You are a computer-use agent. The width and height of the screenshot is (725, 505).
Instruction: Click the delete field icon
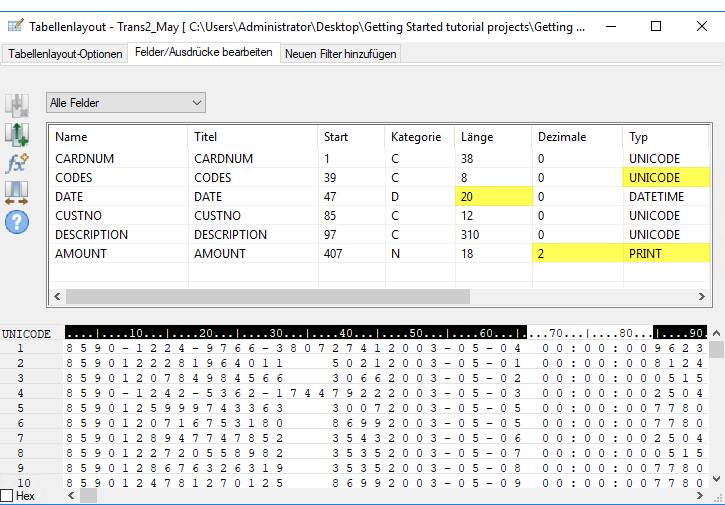[x=17, y=105]
